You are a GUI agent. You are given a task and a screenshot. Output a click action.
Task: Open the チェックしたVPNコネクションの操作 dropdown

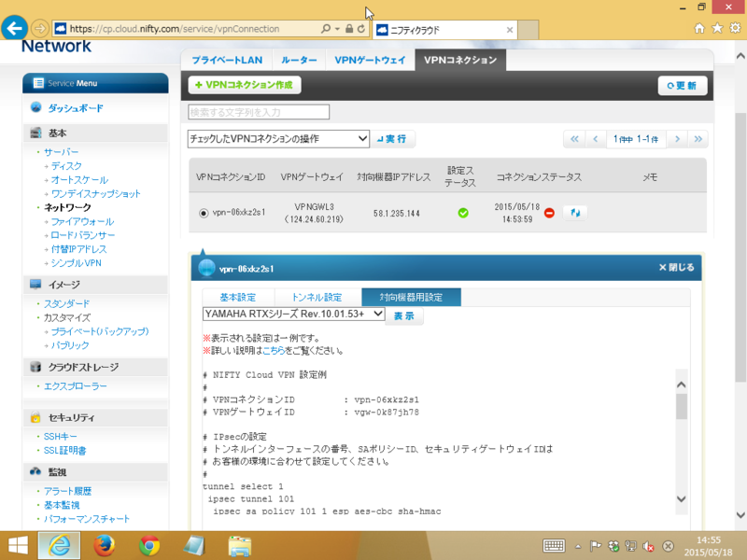click(x=278, y=138)
